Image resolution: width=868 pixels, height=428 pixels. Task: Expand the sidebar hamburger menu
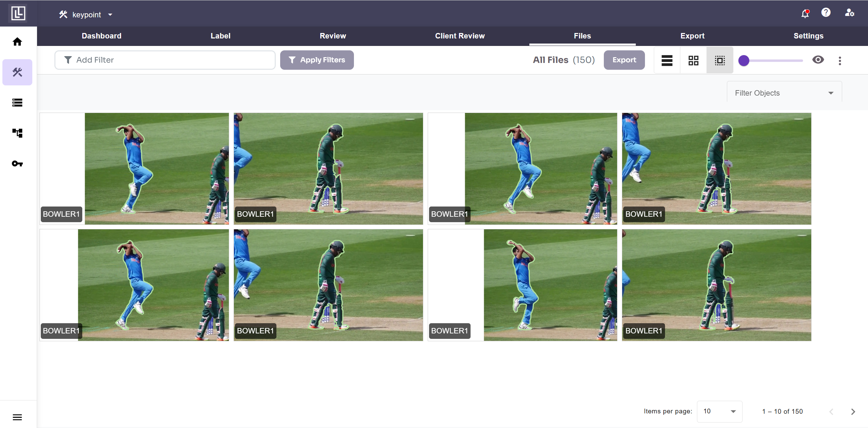pyautogui.click(x=17, y=417)
